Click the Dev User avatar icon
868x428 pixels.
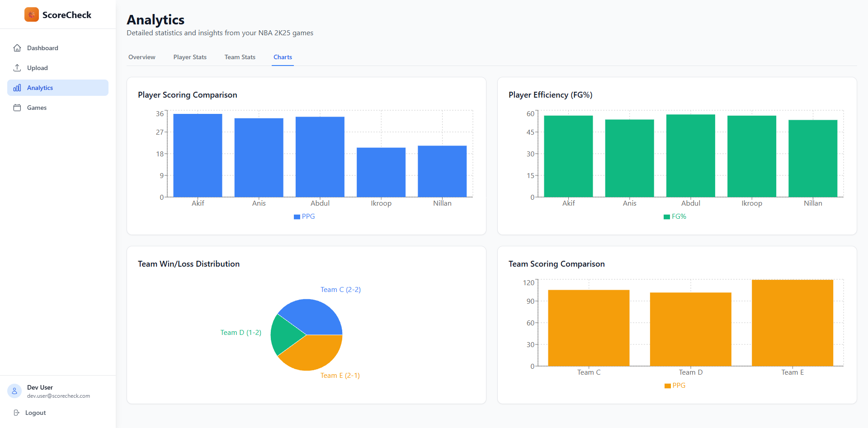14,391
